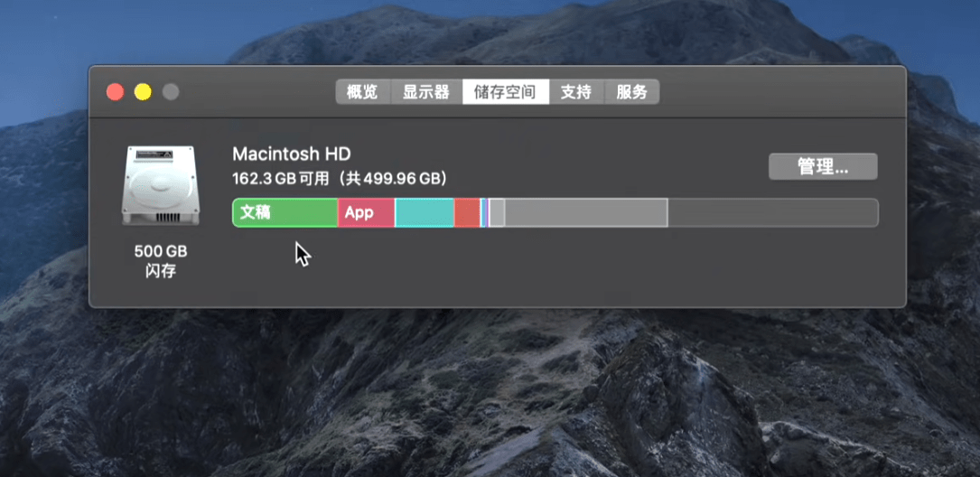
Task: Click the red-orange storage bar segment
Action: coord(467,212)
